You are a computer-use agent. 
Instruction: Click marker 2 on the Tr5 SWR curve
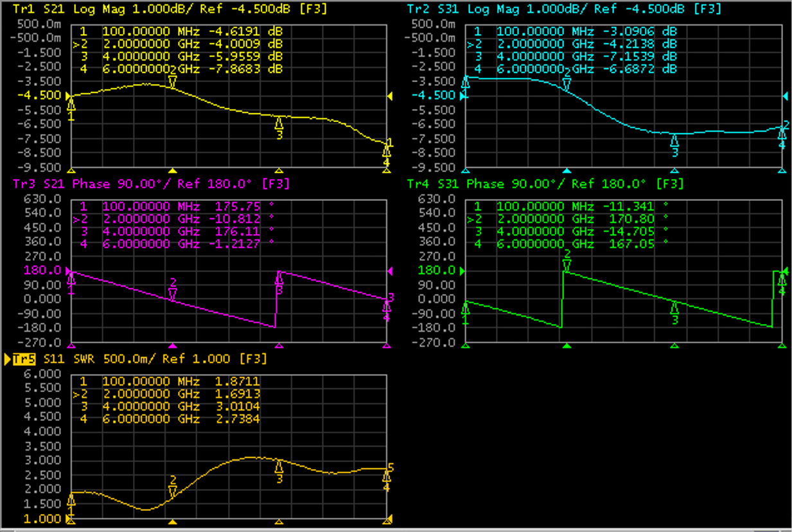[172, 488]
